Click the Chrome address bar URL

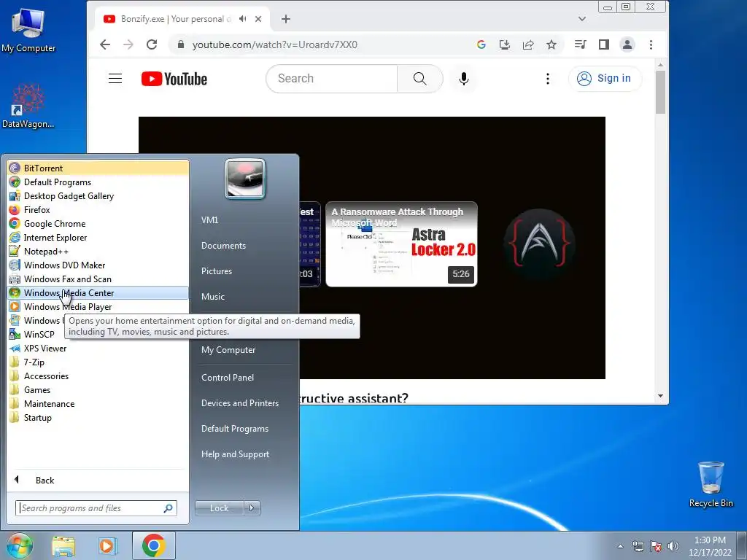pyautogui.click(x=275, y=44)
